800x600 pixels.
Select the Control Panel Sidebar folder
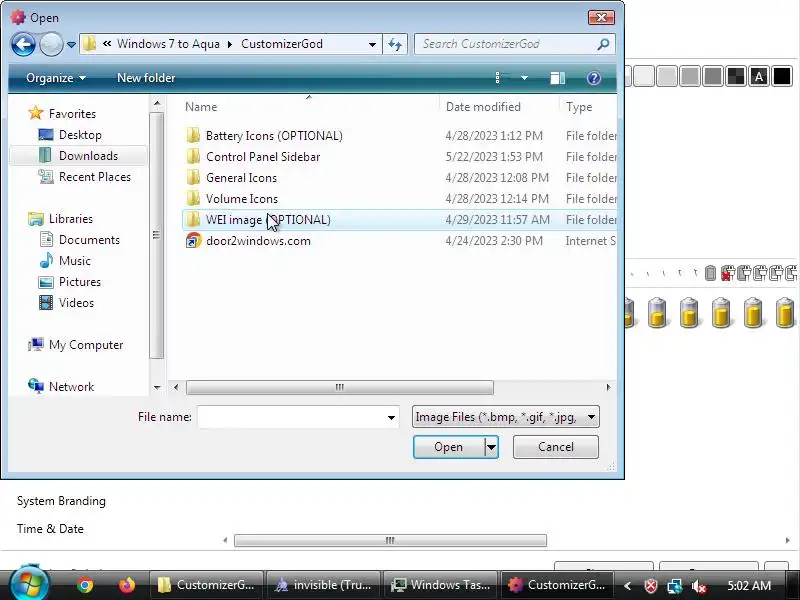(263, 157)
